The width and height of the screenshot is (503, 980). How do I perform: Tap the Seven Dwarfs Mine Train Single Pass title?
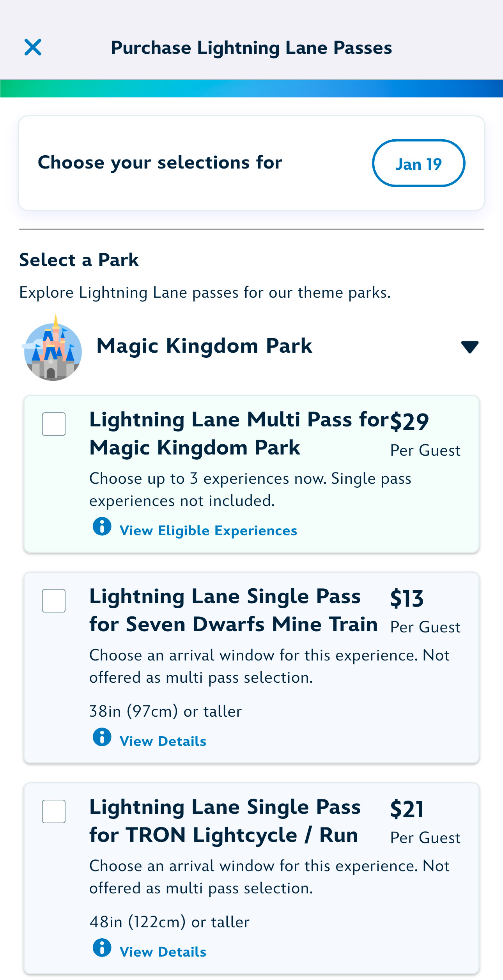233,610
